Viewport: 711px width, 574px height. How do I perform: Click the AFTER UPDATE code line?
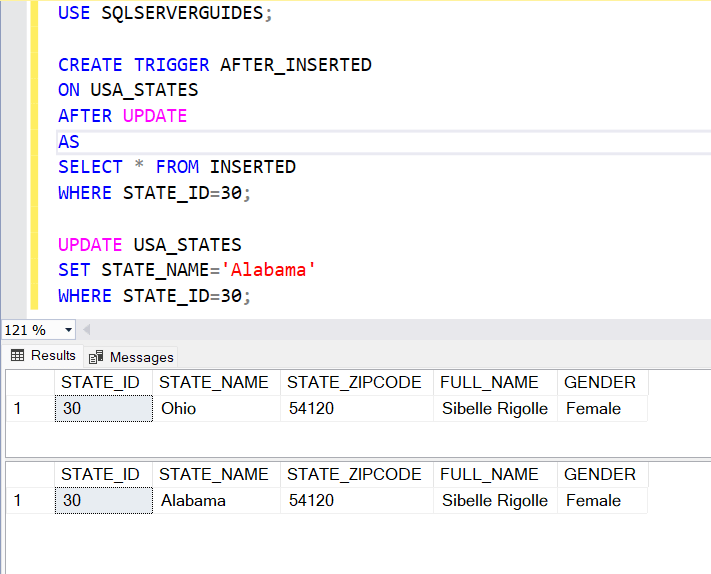[x=122, y=116]
